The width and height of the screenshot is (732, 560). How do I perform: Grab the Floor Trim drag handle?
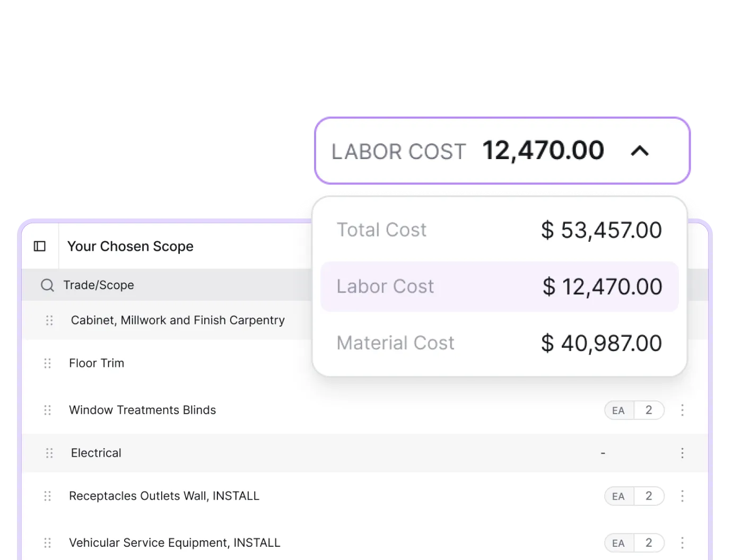click(47, 363)
